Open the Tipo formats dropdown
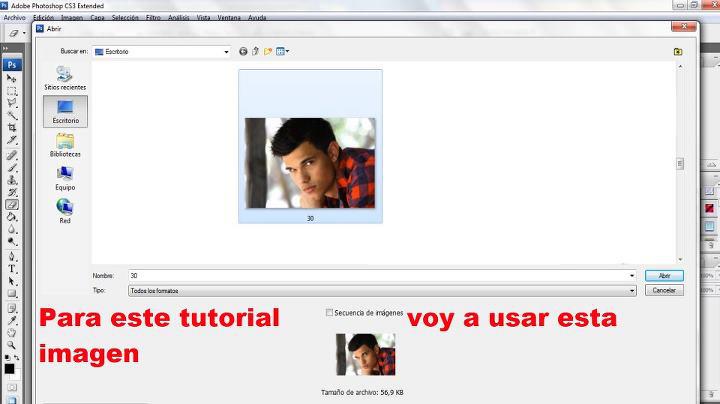Image resolution: width=720 pixels, height=404 pixels. (382, 291)
